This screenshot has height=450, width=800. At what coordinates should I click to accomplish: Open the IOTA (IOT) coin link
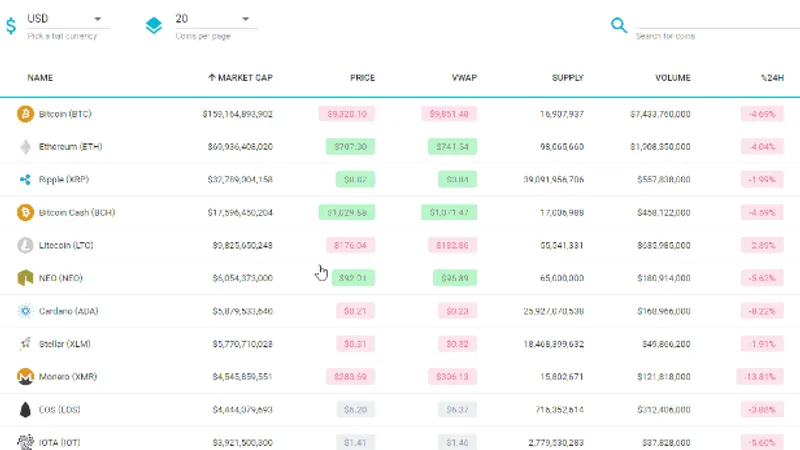(x=59, y=442)
